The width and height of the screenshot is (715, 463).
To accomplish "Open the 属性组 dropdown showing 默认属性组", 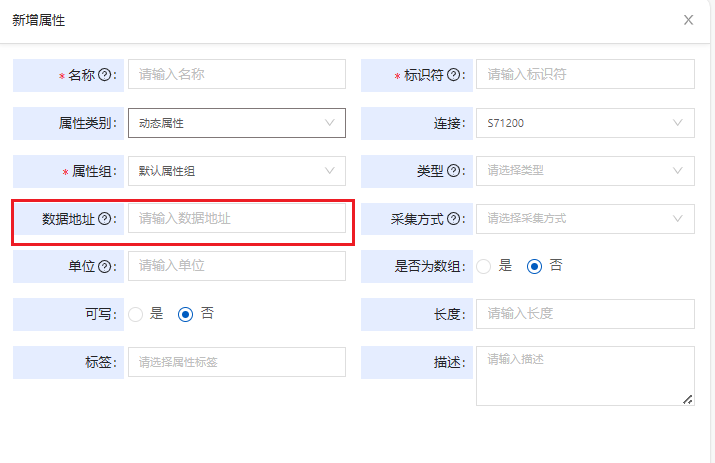I will click(x=237, y=171).
